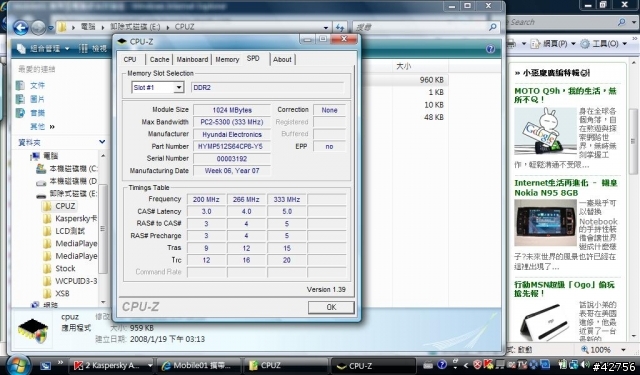Switch to the Memory tab in CPU-Z

pos(227,60)
